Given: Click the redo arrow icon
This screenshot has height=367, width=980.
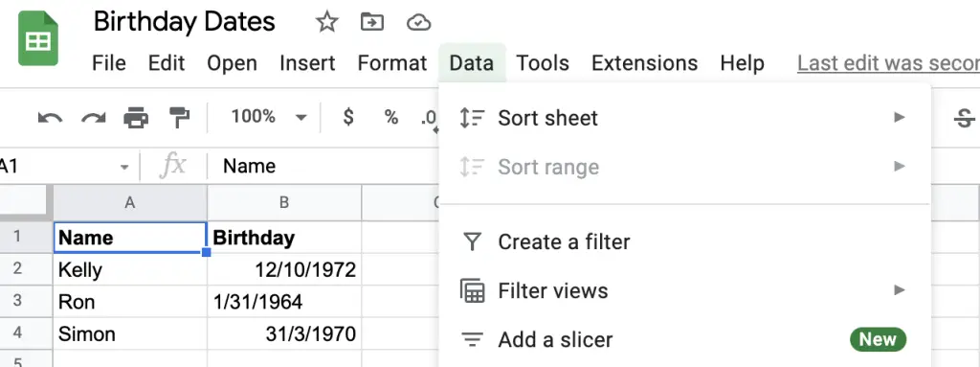Looking at the screenshot, I should point(93,118).
